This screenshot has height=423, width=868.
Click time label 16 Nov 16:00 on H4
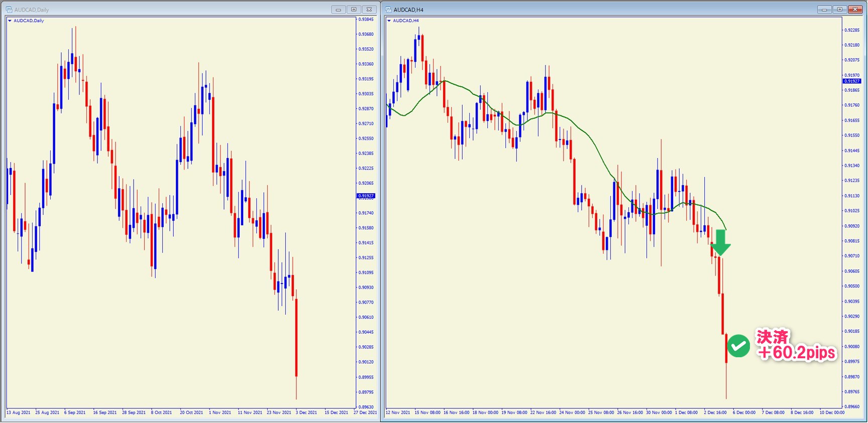[x=456, y=412]
